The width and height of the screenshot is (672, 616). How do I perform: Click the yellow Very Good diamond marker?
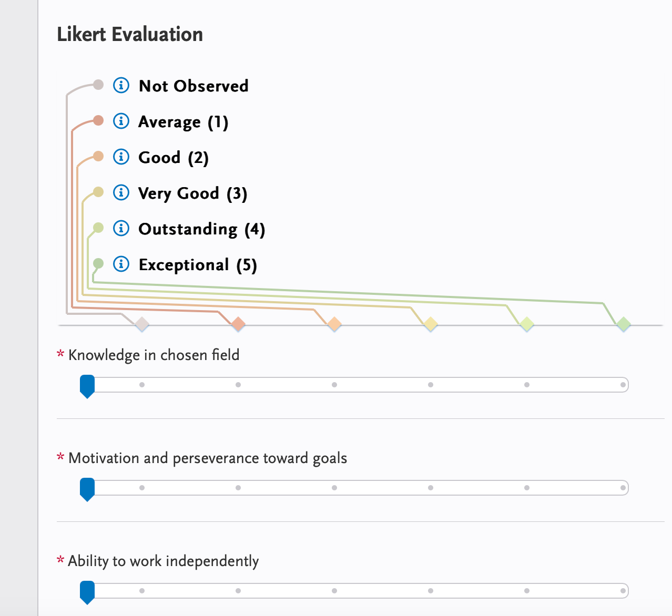(x=431, y=324)
